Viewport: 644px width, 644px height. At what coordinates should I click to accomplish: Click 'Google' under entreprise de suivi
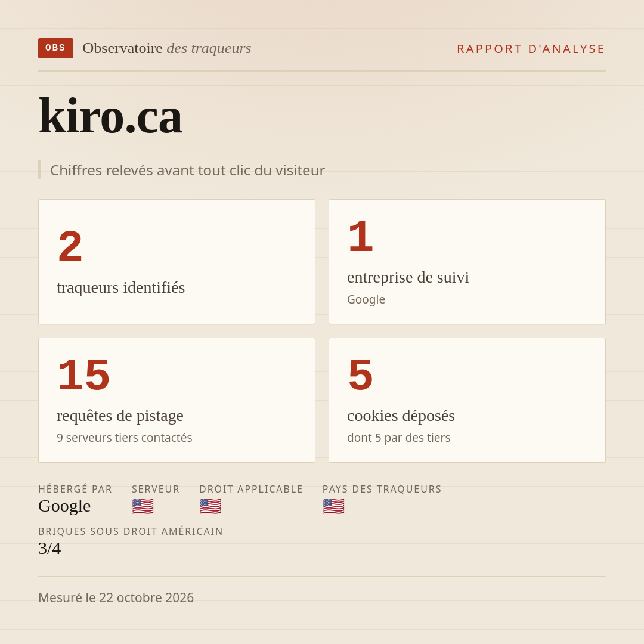366,299
